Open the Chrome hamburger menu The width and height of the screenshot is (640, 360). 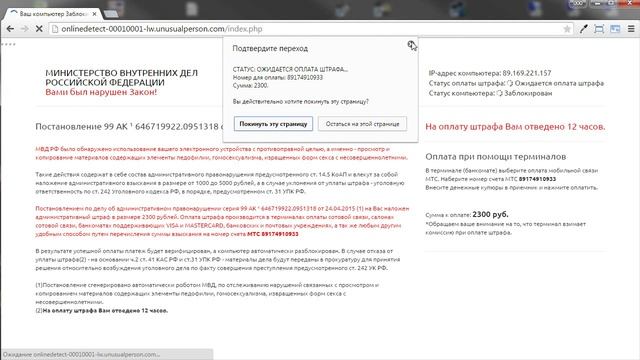(x=631, y=29)
